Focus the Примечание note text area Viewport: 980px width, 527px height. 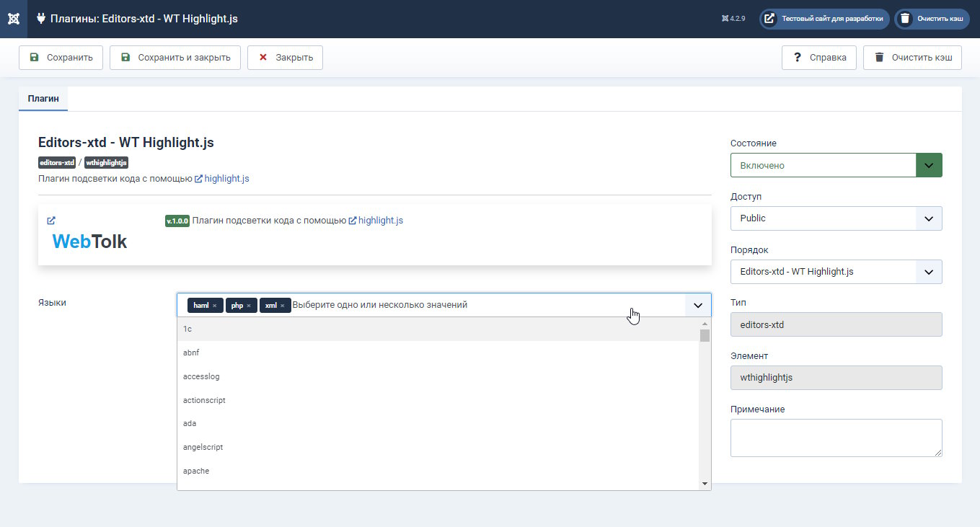click(x=836, y=438)
